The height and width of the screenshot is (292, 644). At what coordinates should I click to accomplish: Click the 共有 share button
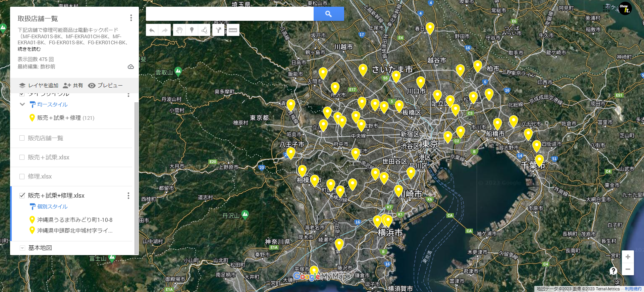click(x=73, y=86)
